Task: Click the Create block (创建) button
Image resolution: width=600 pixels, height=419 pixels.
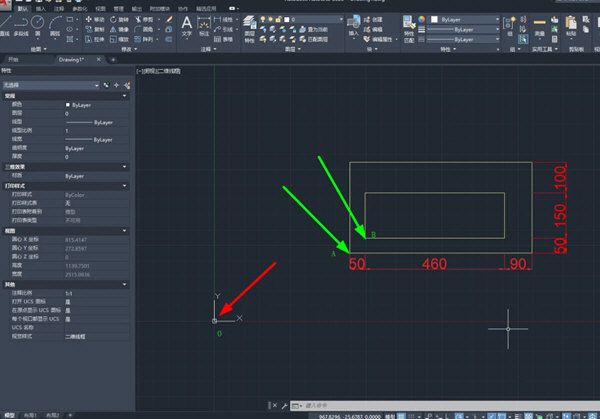Action: point(373,19)
